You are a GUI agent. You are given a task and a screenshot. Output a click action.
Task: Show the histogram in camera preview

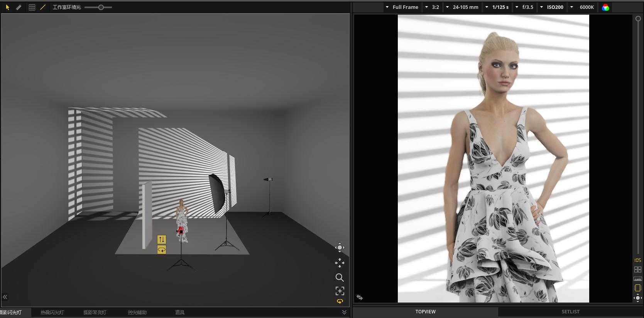[x=637, y=279]
